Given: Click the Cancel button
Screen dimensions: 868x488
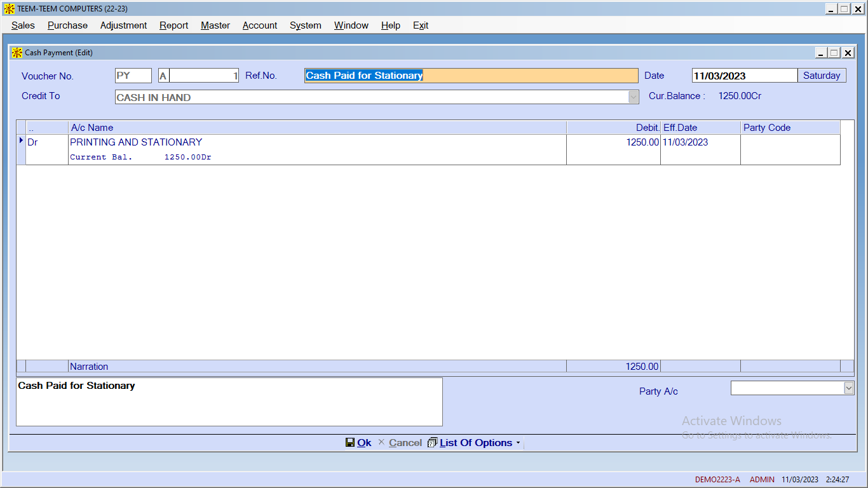Looking at the screenshot, I should click(400, 443).
